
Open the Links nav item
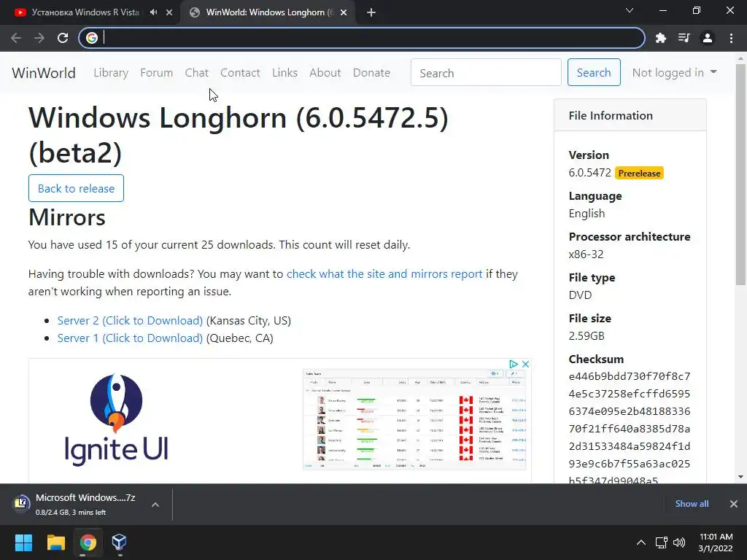[x=285, y=73]
